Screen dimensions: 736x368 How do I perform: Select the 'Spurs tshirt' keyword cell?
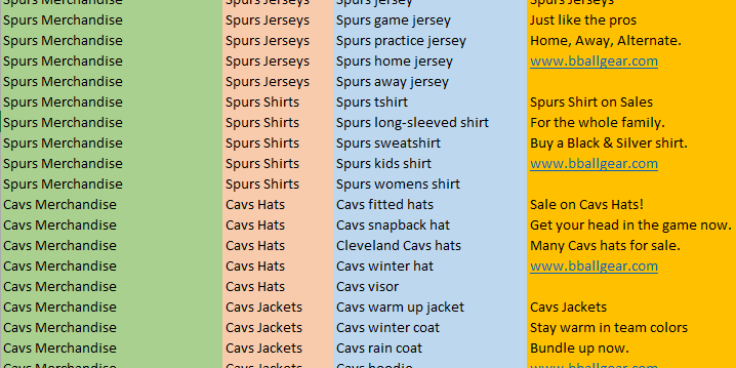(430, 102)
